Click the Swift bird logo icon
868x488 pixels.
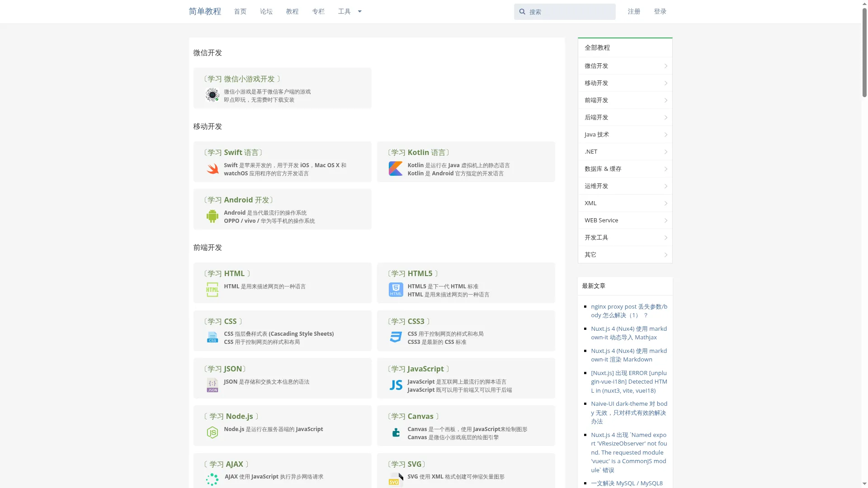(212, 169)
